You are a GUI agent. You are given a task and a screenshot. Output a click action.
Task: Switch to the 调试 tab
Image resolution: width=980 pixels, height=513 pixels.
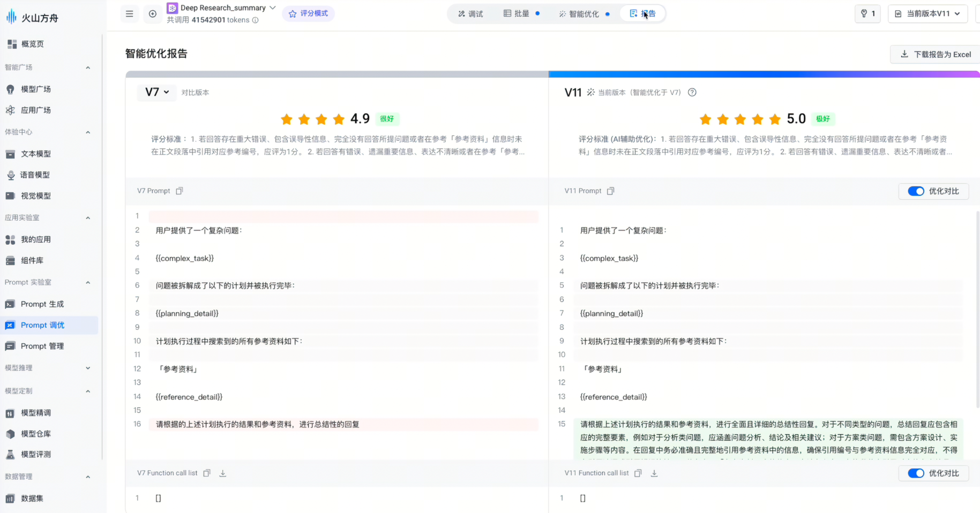[470, 14]
